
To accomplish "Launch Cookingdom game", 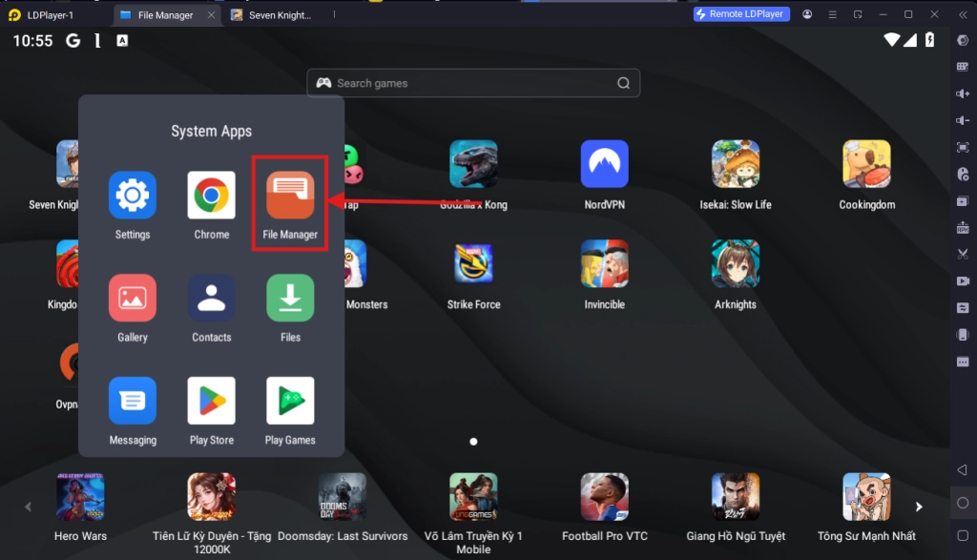I will point(866,164).
